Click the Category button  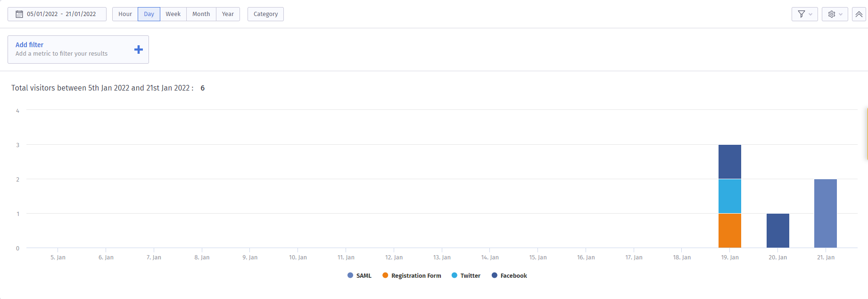coord(265,14)
